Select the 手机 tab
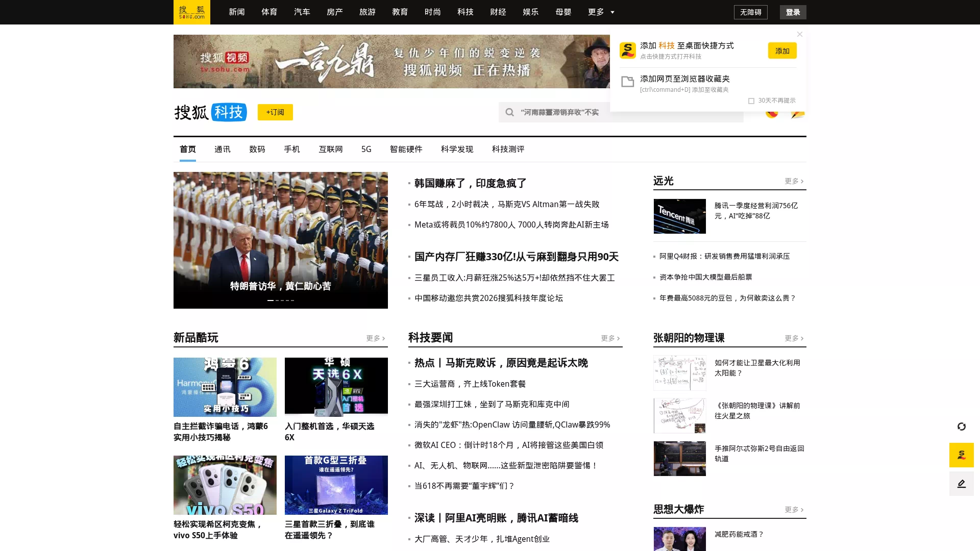 click(x=292, y=149)
